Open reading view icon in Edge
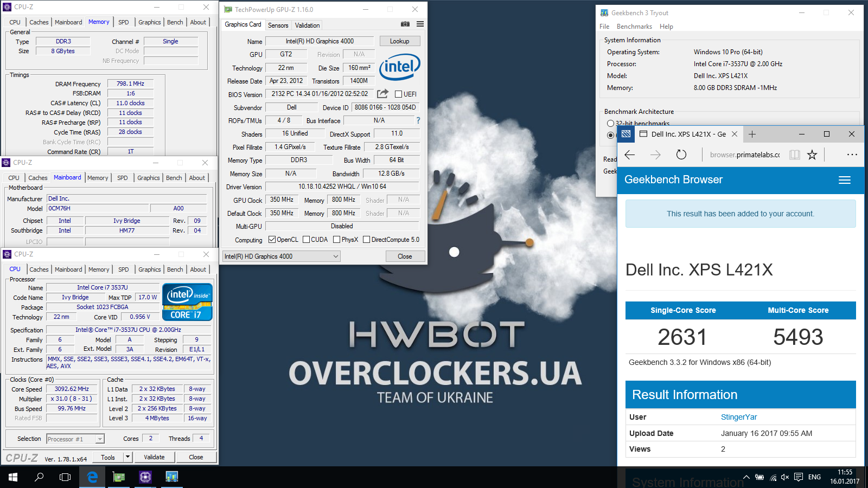The image size is (868, 488). tap(795, 155)
